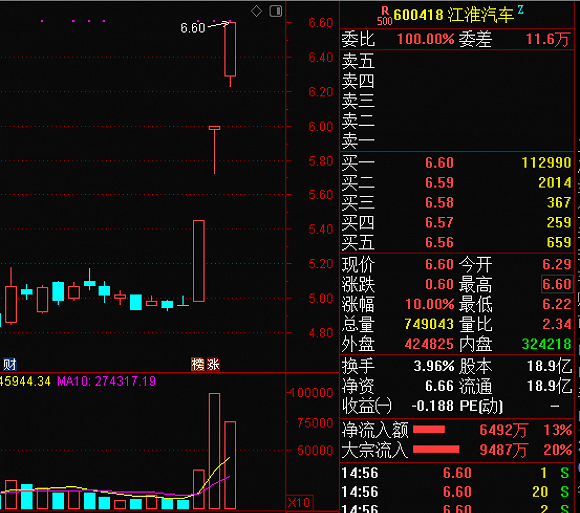
Task: Select the 卖四 ask row
Action: tap(457, 81)
